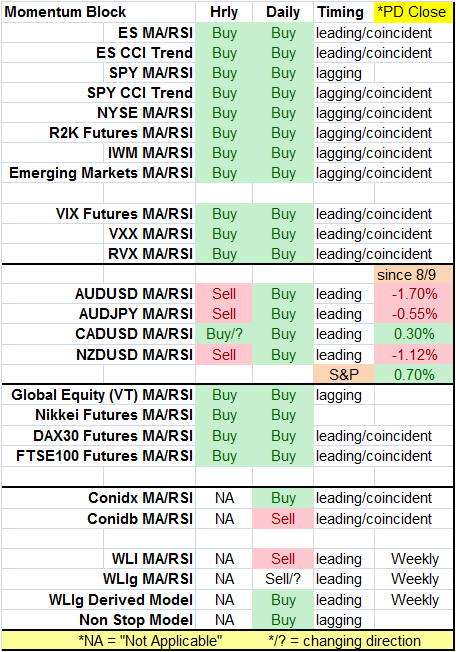
Task: Select the S&P 0.70% value cell
Action: [x=414, y=375]
